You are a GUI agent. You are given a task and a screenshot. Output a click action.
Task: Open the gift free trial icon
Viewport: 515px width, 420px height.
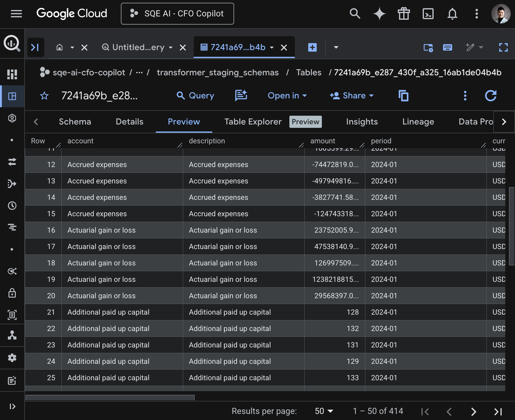(404, 14)
